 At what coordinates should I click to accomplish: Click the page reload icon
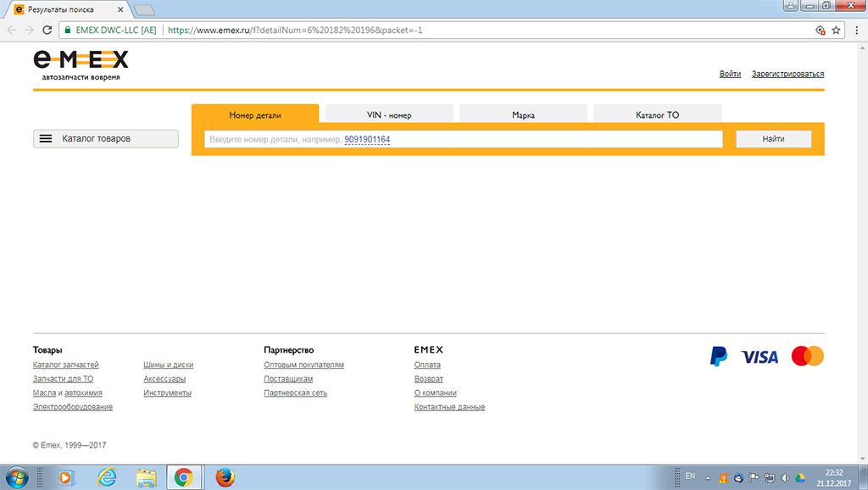[47, 28]
